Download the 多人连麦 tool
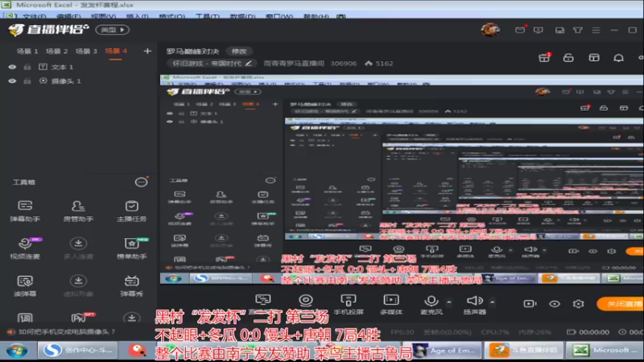The image size is (644, 362). [x=78, y=249]
